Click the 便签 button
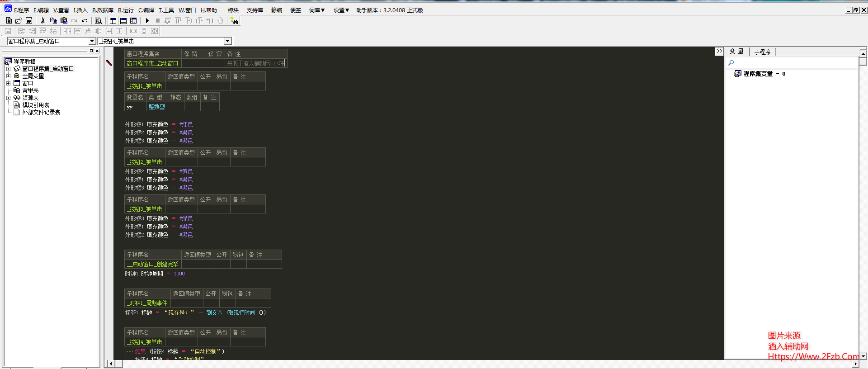 pyautogui.click(x=296, y=10)
